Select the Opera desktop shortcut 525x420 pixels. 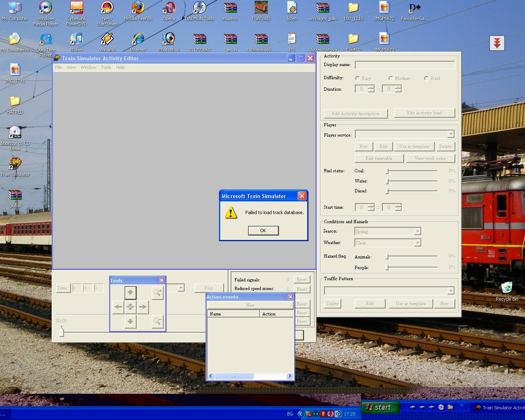pos(169,11)
